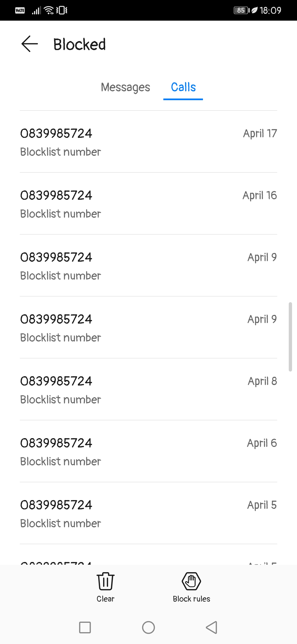Tap the Clear trash can icon

pos(106,581)
